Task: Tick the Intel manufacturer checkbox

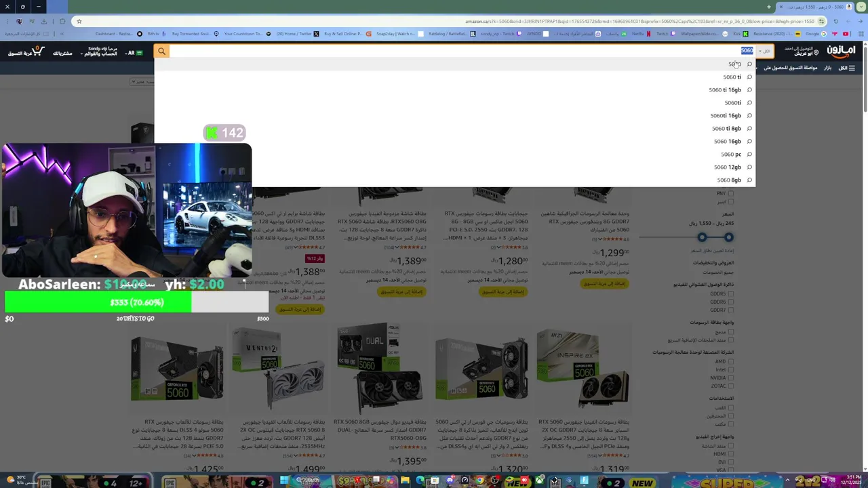Action: click(730, 370)
